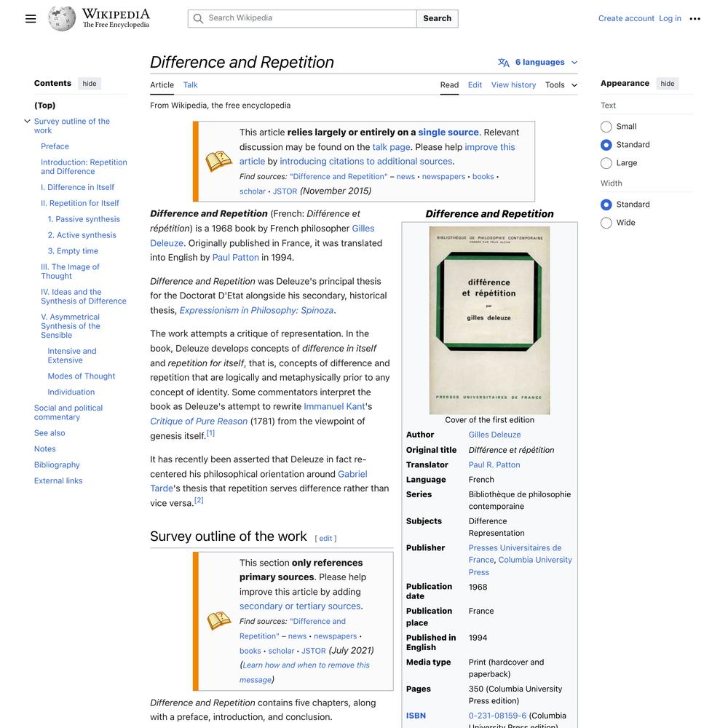Viewport: 728px width, 728px height.
Task: Open the book cover thumbnail
Action: [489, 320]
